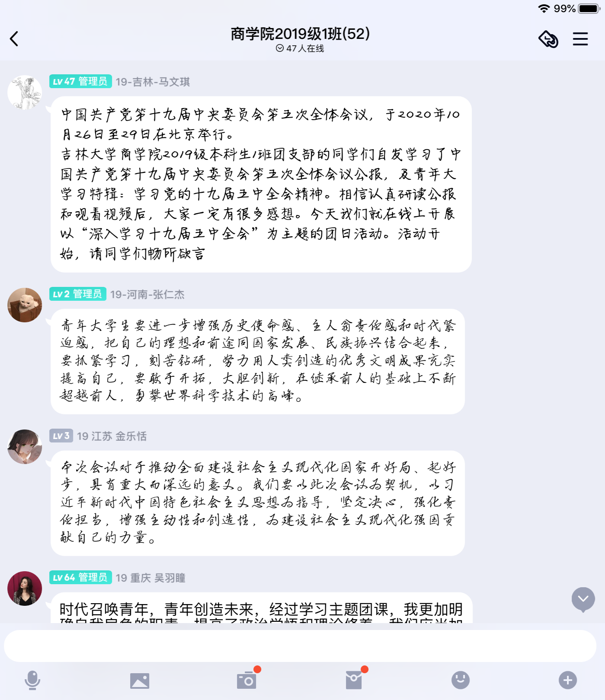
Task: Open the red envelope icon
Action: click(355, 679)
